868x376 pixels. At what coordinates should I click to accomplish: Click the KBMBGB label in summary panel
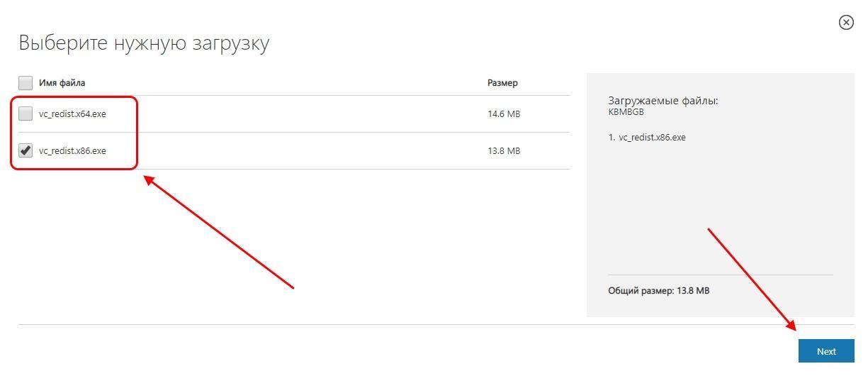click(626, 112)
